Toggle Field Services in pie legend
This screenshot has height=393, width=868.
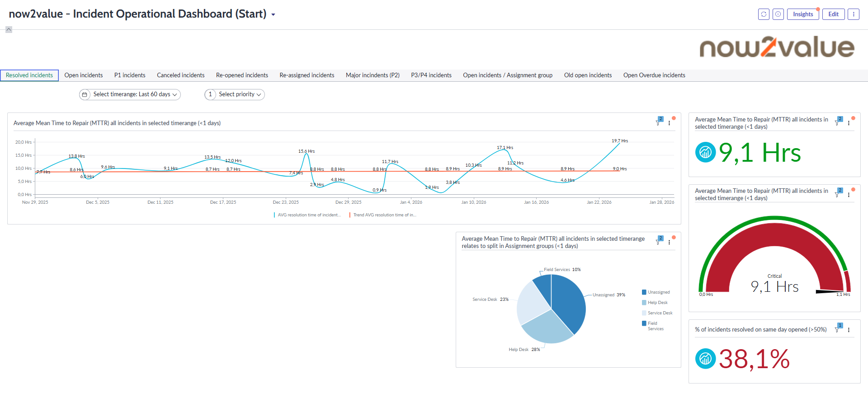653,326
